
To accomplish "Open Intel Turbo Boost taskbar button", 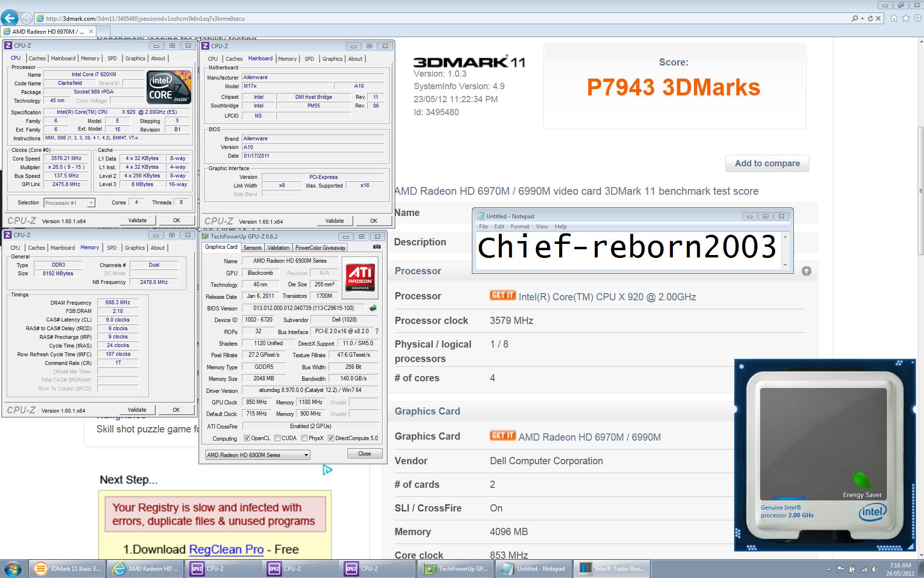I will coord(612,569).
